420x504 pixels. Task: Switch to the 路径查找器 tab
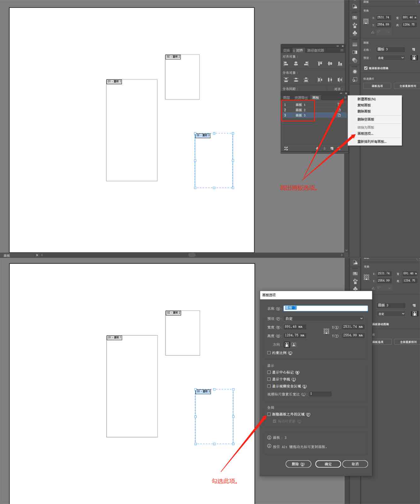point(316,50)
